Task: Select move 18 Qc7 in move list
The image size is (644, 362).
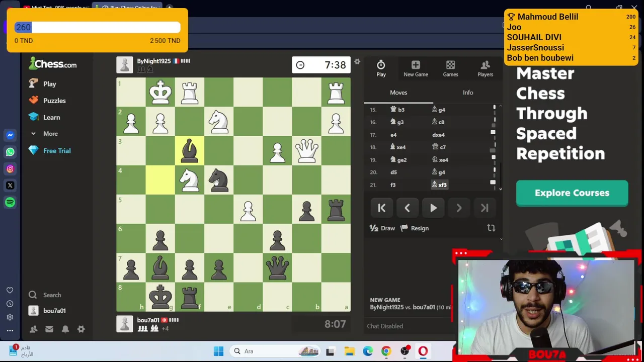Action: (439, 147)
